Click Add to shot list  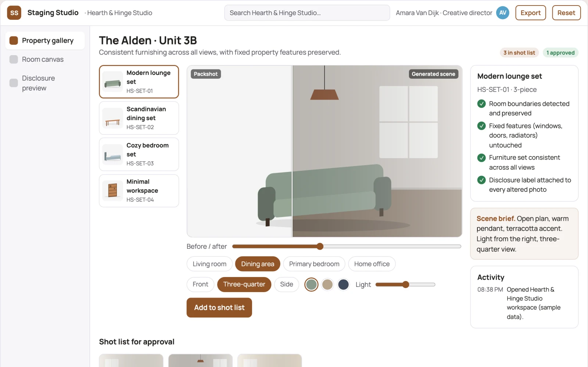click(x=219, y=307)
